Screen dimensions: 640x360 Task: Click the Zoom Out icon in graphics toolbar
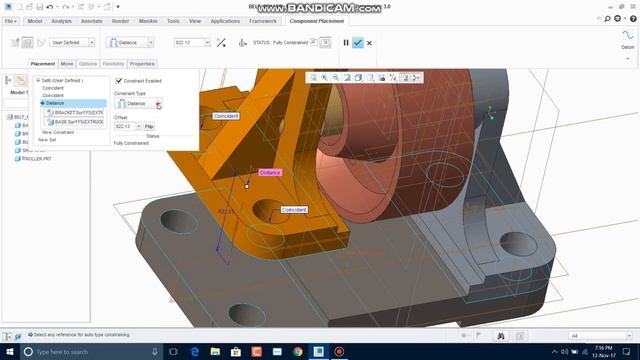336,78
